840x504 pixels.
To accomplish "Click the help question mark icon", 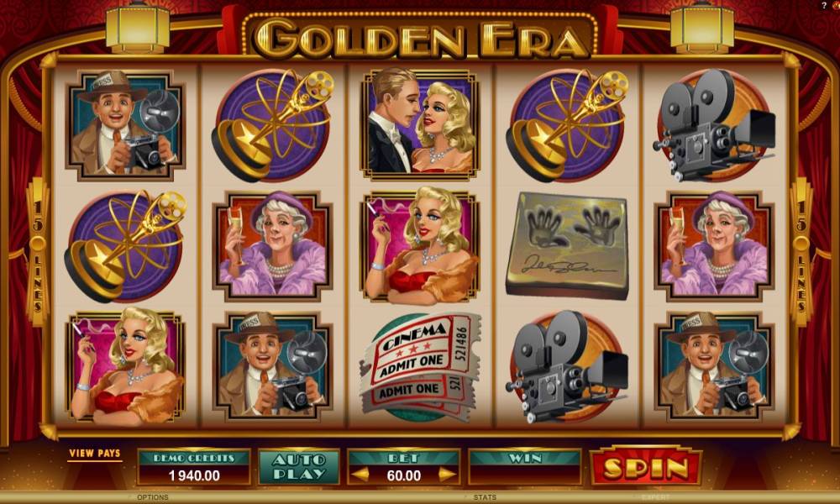I will (824, 5).
